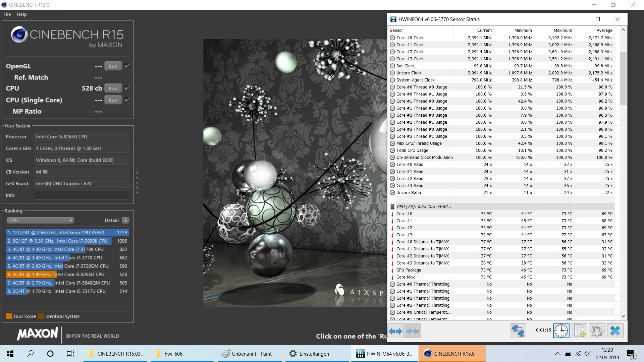Click the Info text field
This screenshot has height=362, width=644.
(82, 195)
